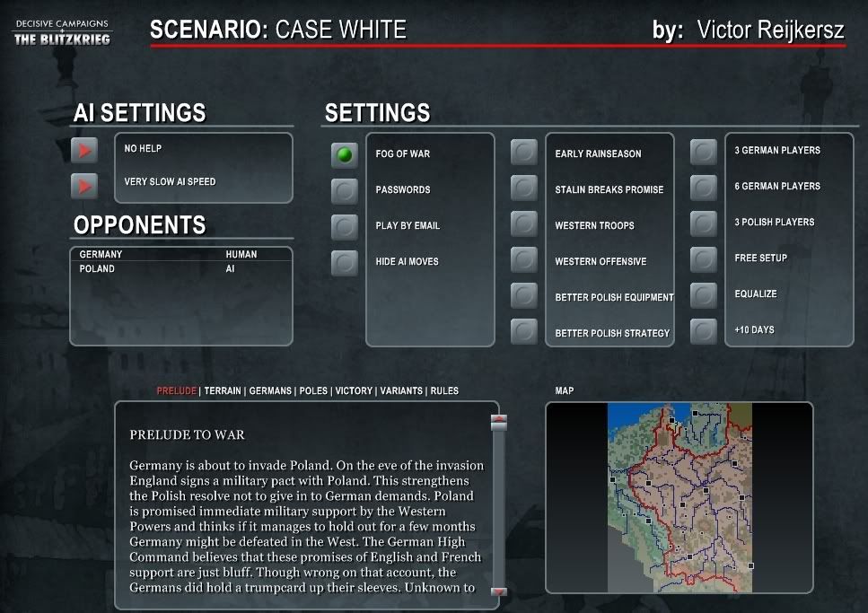The width and height of the screenshot is (868, 613).
Task: Enable the Equalize toggle
Action: pos(704,295)
